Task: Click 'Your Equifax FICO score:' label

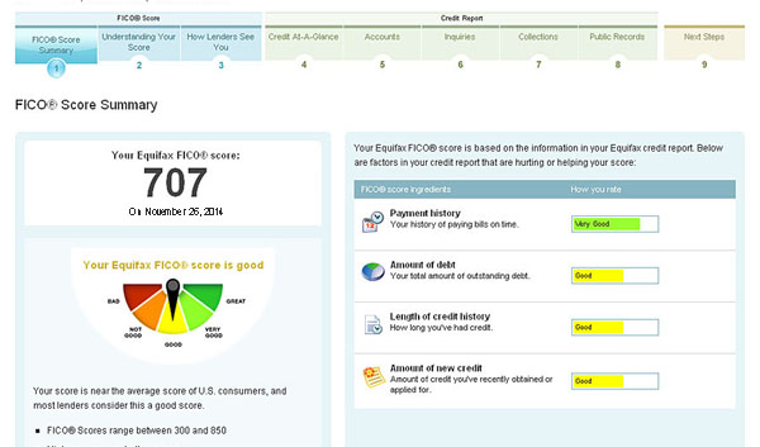Action: 175,156
